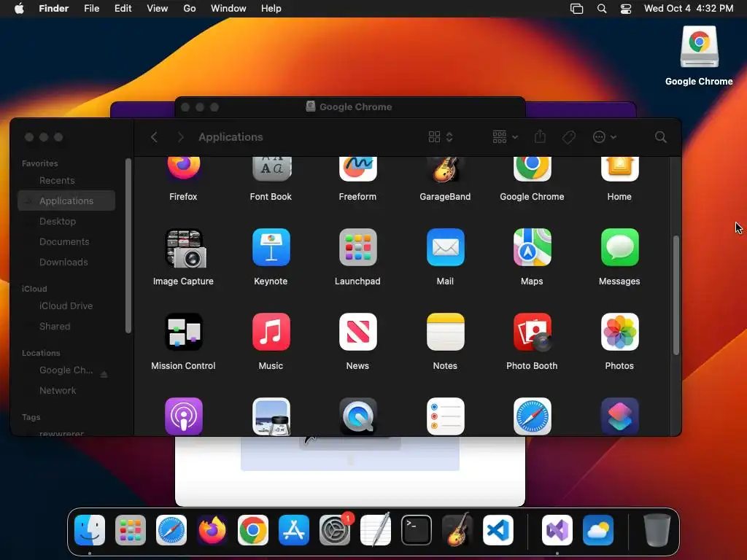
Task: Open Firefox in the Applications folder
Action: point(183,168)
